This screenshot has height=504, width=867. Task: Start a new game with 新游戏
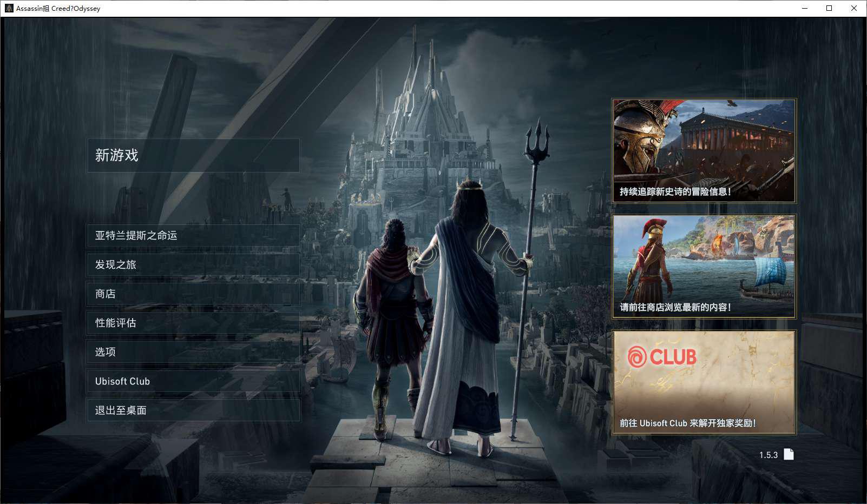pyautogui.click(x=193, y=156)
